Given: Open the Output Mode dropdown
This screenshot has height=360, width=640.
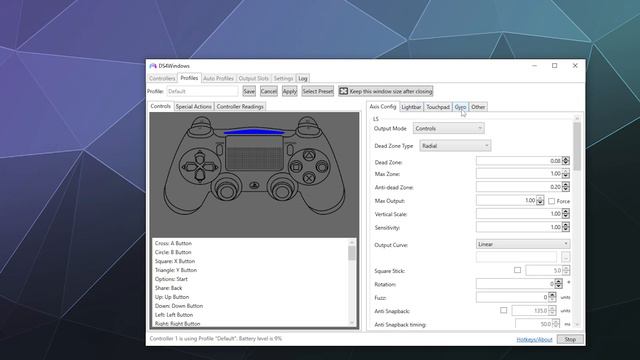Looking at the screenshot, I should (x=448, y=128).
